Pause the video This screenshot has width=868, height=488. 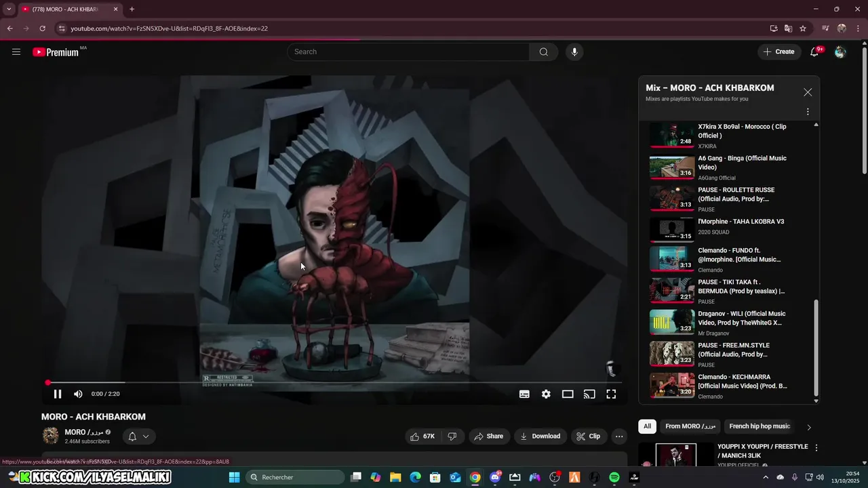[x=58, y=394]
